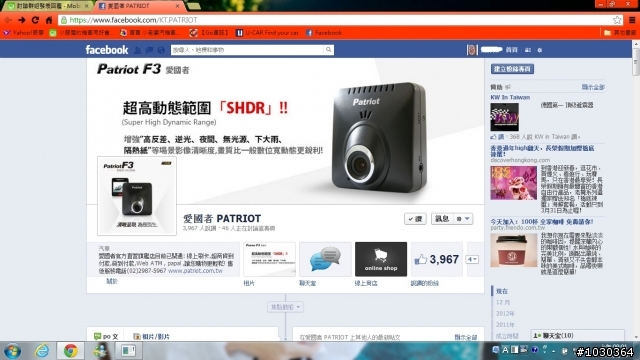
Task: Open the privacy shortcuts icon in the blue bar
Action: tap(528, 50)
